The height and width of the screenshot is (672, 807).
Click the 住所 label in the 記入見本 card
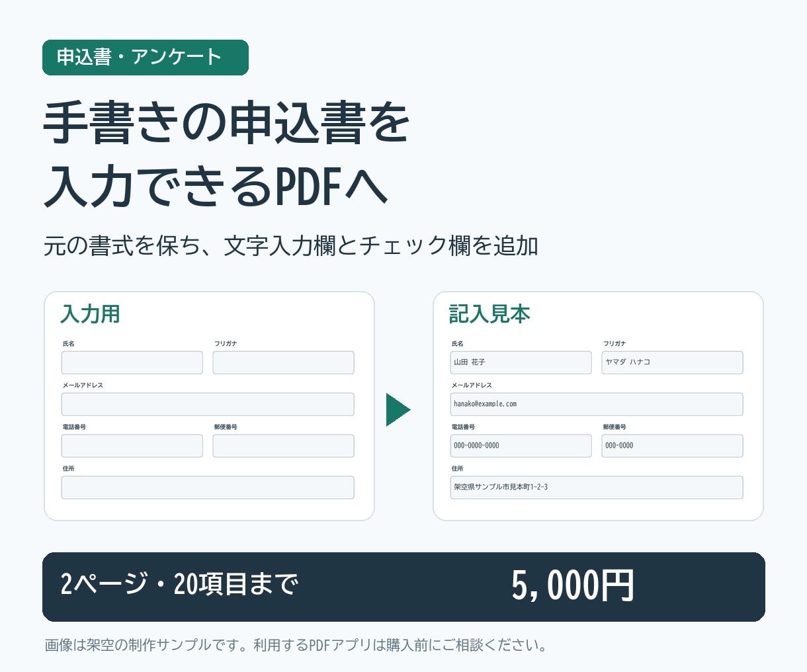point(458,469)
